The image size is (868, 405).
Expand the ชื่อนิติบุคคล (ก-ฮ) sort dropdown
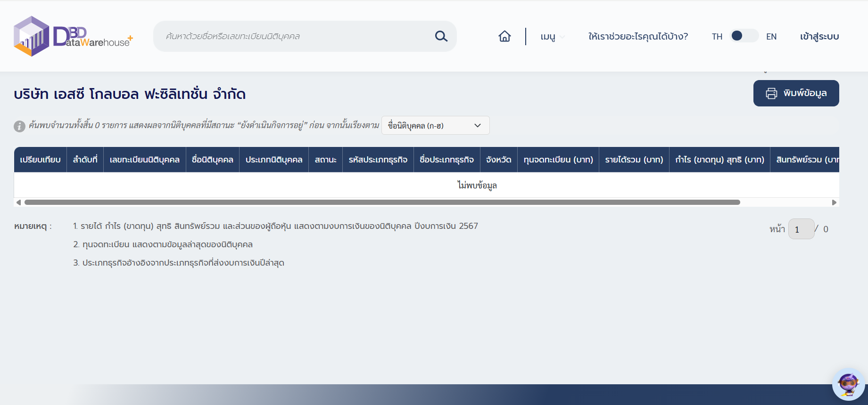tap(435, 125)
